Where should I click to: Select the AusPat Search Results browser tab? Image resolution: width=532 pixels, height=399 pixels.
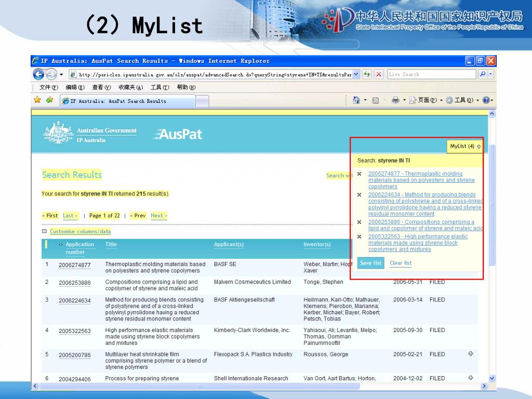point(128,101)
